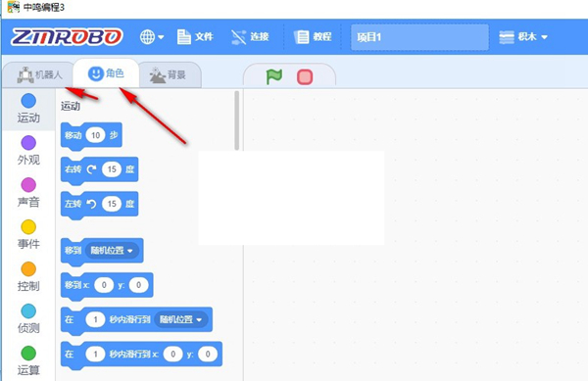This screenshot has height=381, width=588.
Task: Stop the program with red button
Action: tap(305, 77)
